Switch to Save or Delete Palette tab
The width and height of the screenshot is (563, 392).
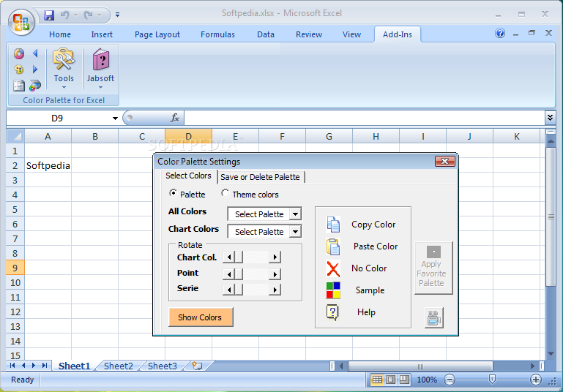point(261,177)
